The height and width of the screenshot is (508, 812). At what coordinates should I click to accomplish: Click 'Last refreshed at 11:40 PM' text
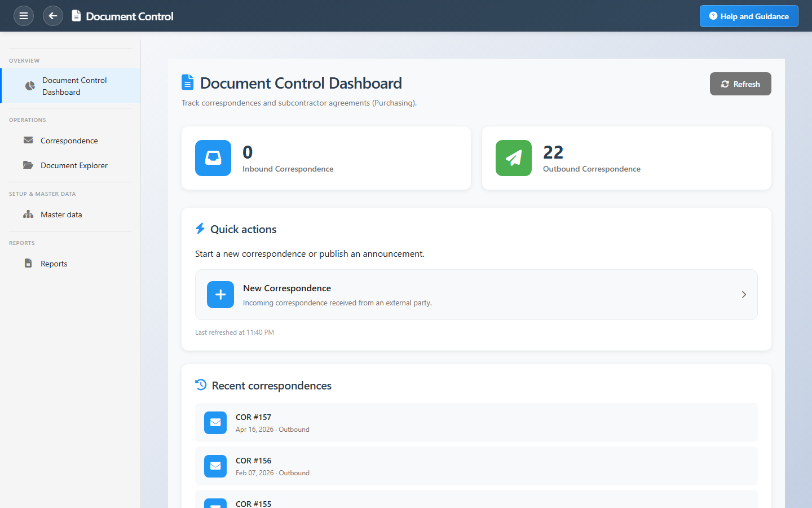tap(235, 332)
